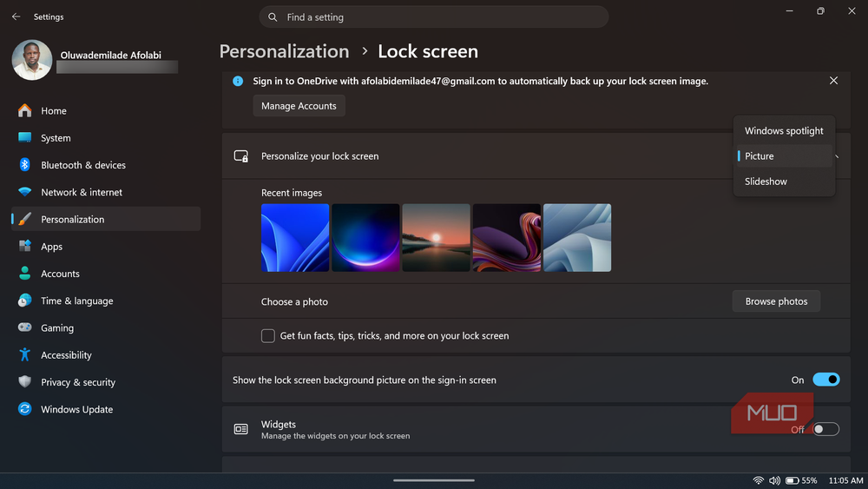868x489 pixels.
Task: Choose the dark glowing orb image
Action: (x=365, y=238)
